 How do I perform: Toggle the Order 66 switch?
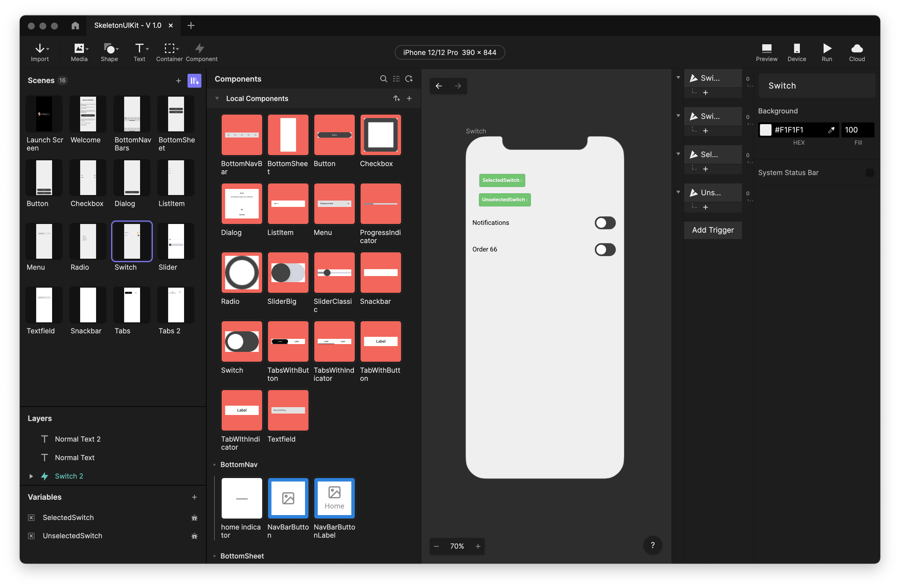pyautogui.click(x=605, y=249)
